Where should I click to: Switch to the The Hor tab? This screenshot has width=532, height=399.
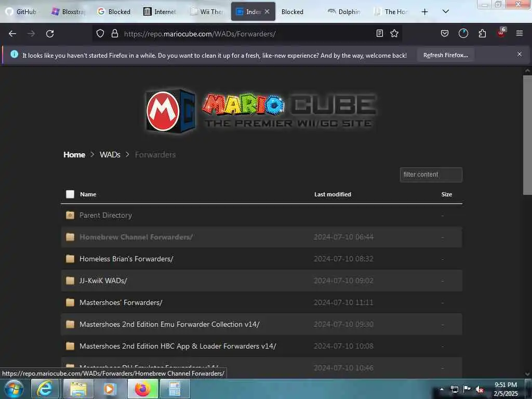pos(390,11)
